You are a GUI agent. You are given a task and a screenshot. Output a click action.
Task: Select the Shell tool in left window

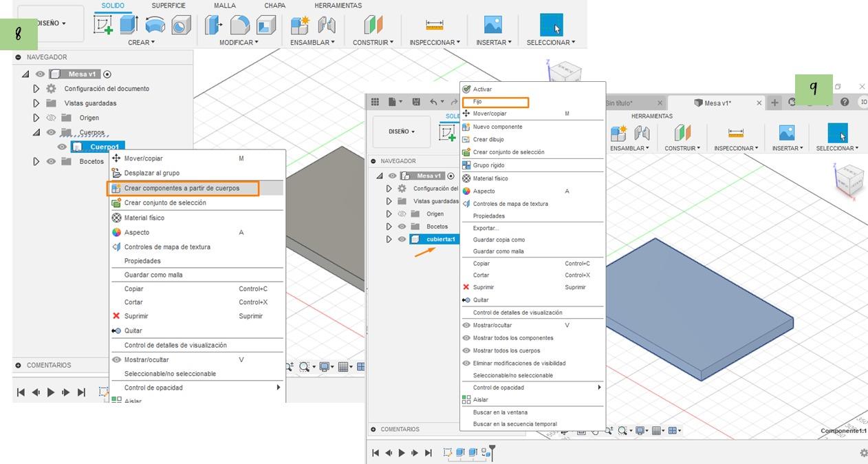pyautogui.click(x=265, y=25)
